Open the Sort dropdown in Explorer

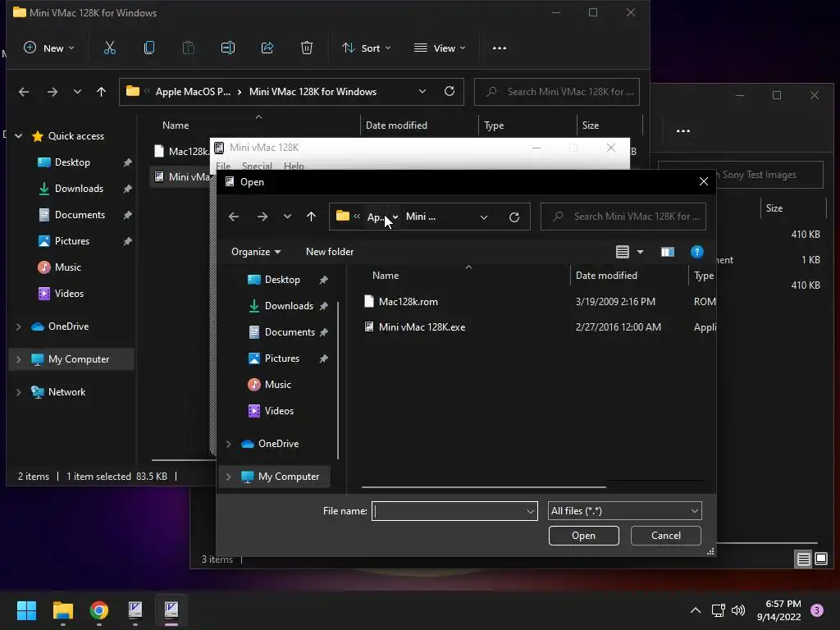coord(367,48)
